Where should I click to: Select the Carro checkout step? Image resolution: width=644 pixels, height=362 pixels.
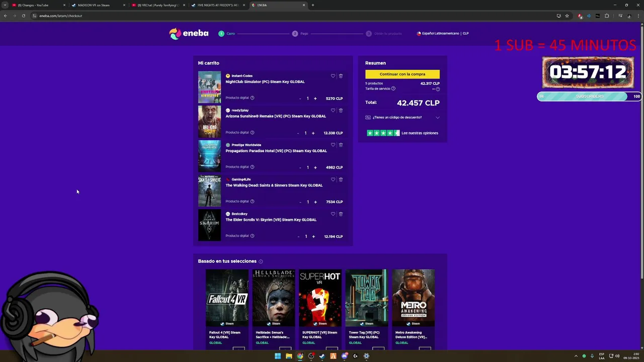click(227, 34)
